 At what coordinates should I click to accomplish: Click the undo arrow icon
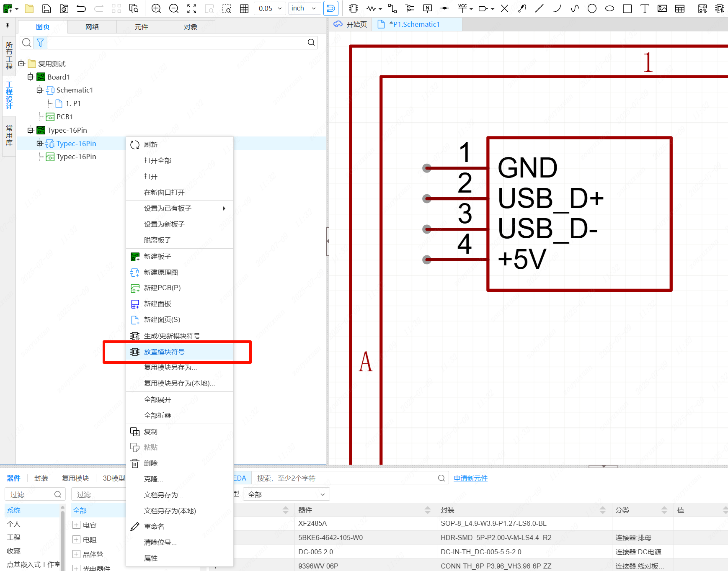point(81,8)
